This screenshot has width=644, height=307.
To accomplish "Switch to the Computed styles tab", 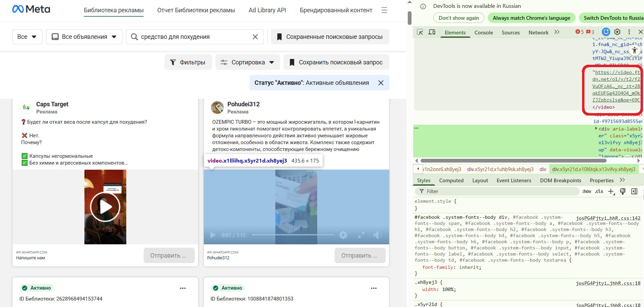I will pyautogui.click(x=451, y=181).
